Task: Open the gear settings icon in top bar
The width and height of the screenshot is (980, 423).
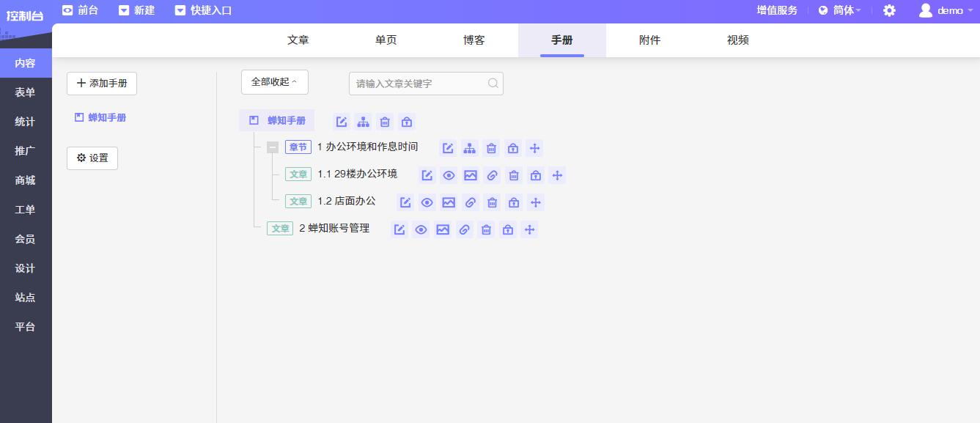Action: coord(889,10)
